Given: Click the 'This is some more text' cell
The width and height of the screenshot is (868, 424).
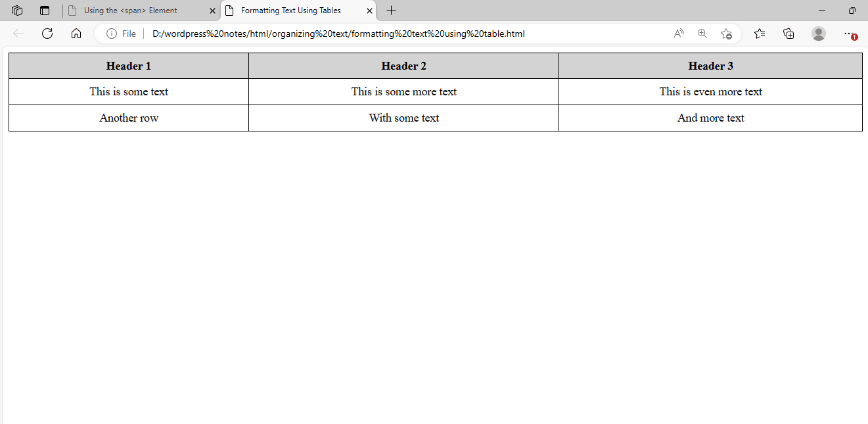Looking at the screenshot, I should point(404,91).
